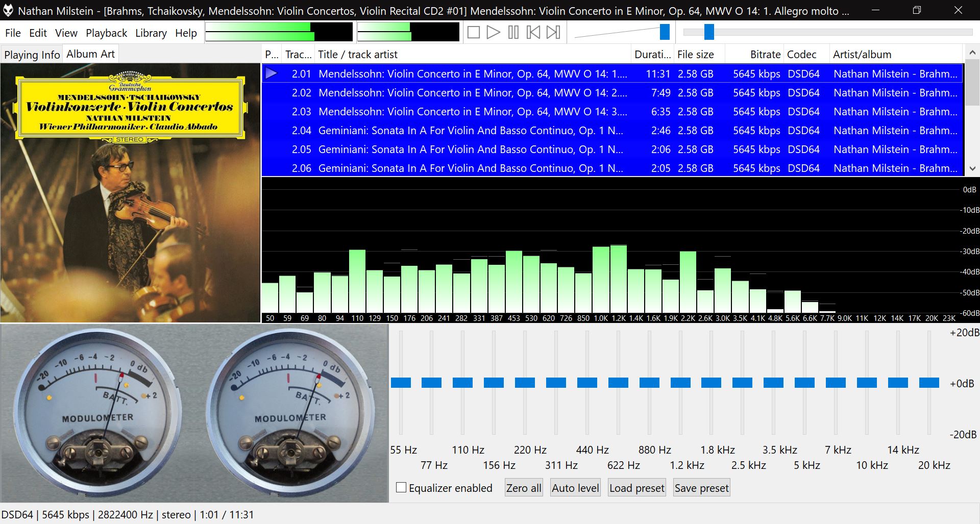Click the Auto level button

tap(575, 488)
